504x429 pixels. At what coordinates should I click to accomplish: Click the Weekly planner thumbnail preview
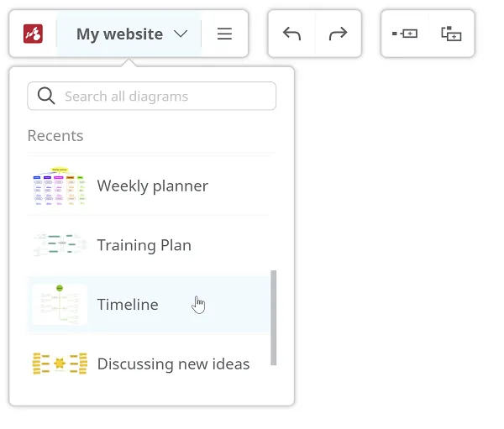pyautogui.click(x=60, y=186)
